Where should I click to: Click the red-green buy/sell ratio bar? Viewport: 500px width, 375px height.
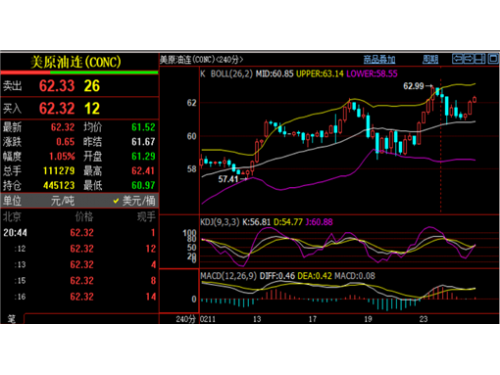(79, 72)
